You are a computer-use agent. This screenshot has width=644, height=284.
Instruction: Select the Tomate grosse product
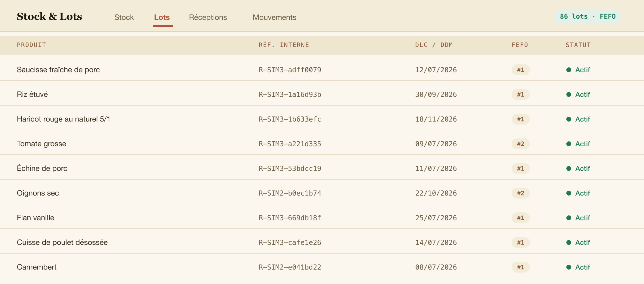[x=42, y=144]
